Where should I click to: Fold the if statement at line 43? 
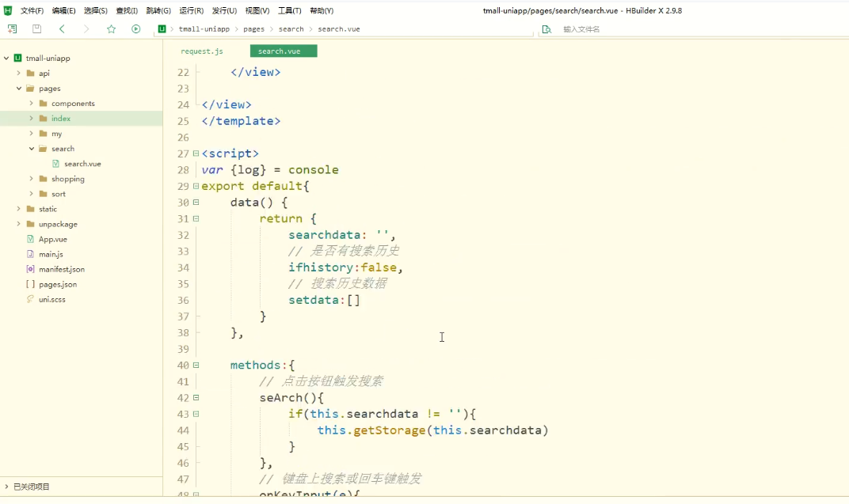point(196,414)
